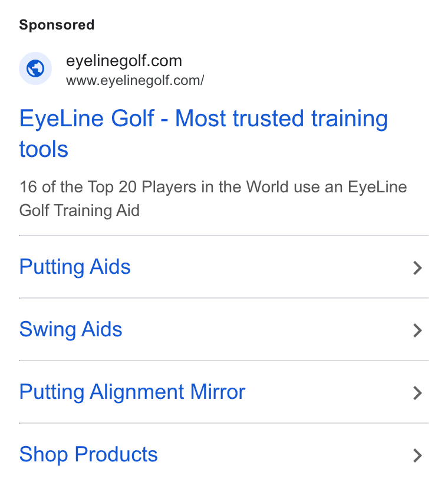Click 'World use an EyeLine' in the description
The width and height of the screenshot is (448, 485).
[x=327, y=187]
